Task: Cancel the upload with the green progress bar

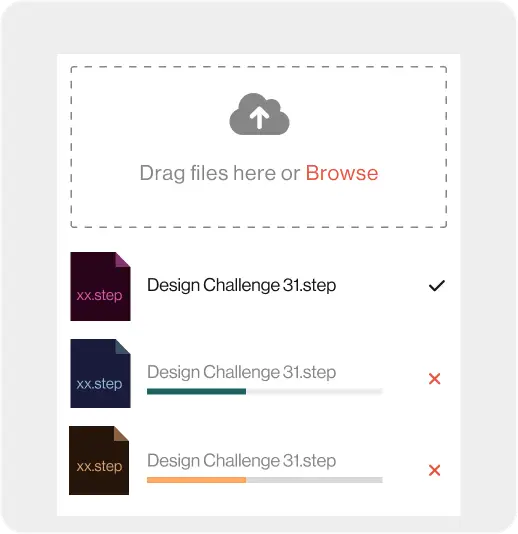Action: click(x=435, y=379)
